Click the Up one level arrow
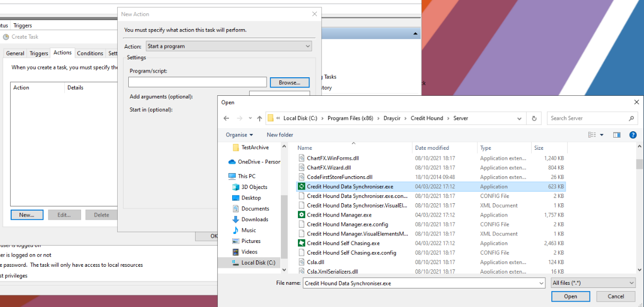The height and width of the screenshot is (307, 644). coord(259,119)
